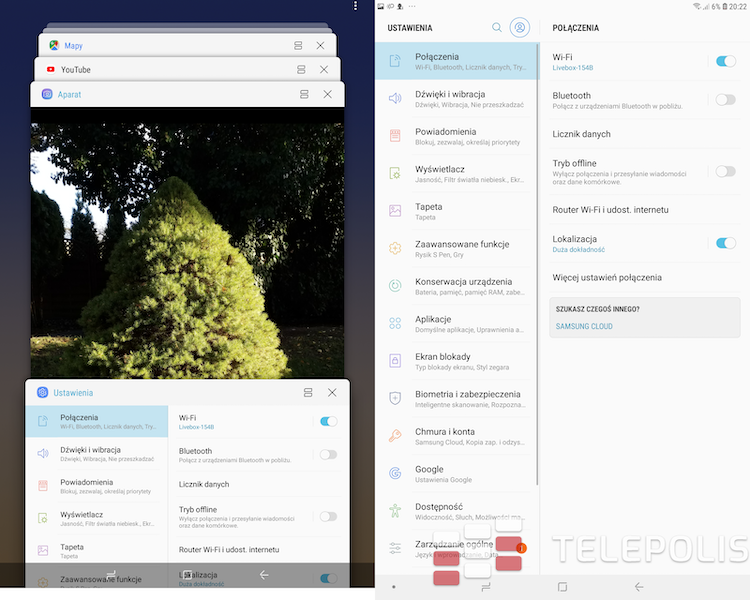Tap the recent apps icon in right navigation bar
This screenshot has width=750, height=600.
coord(562,587)
